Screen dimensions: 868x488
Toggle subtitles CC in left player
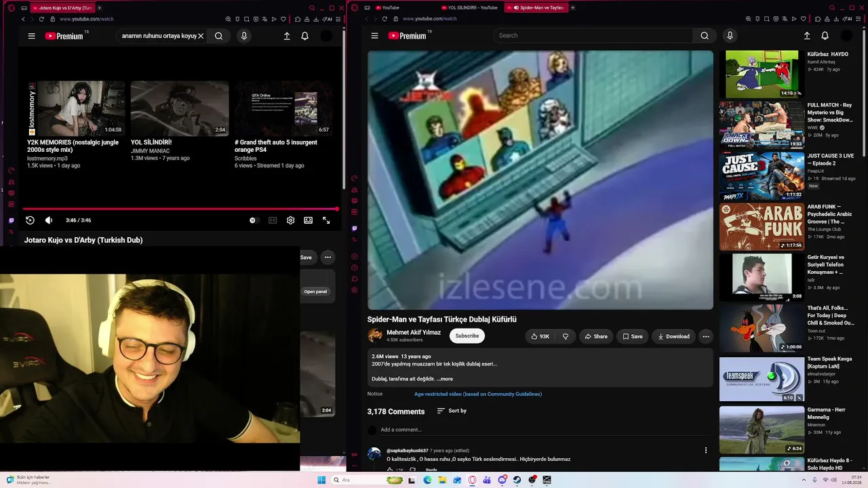[273, 220]
